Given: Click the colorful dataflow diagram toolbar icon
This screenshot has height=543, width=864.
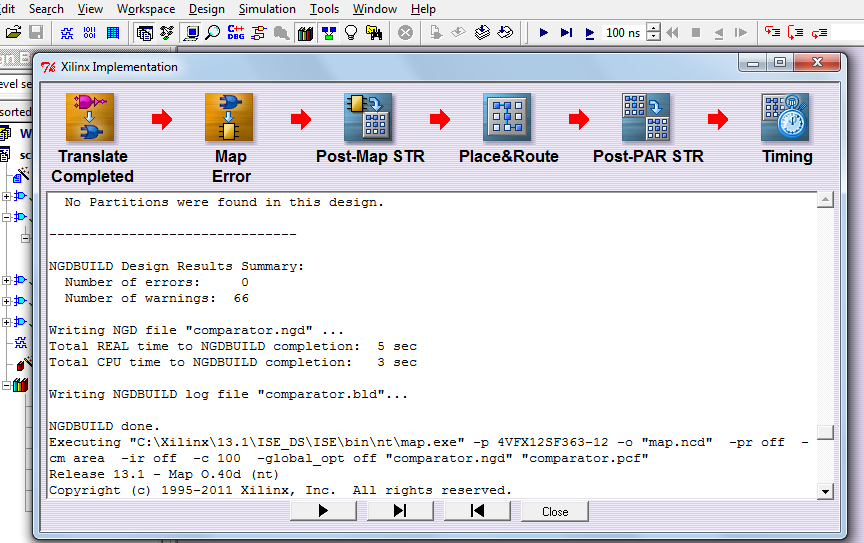Looking at the screenshot, I should (167, 33).
